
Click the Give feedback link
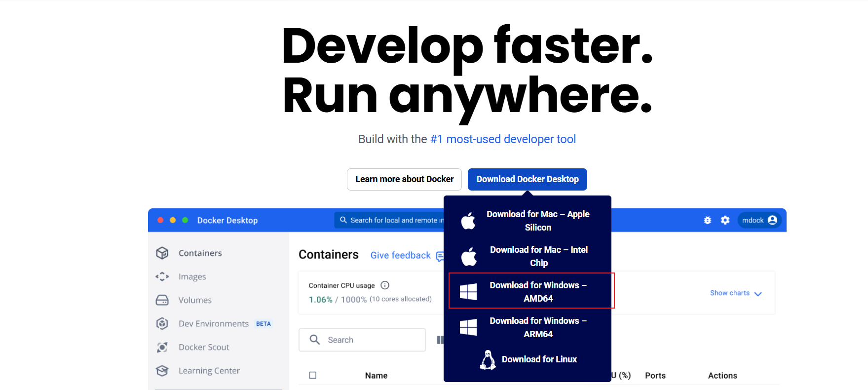pyautogui.click(x=400, y=255)
